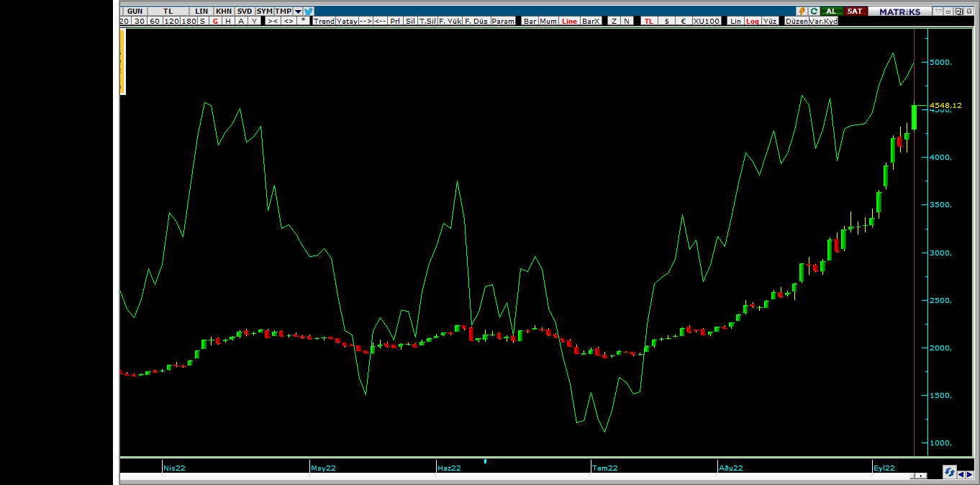Open the LIN scale selector in header

point(201,12)
